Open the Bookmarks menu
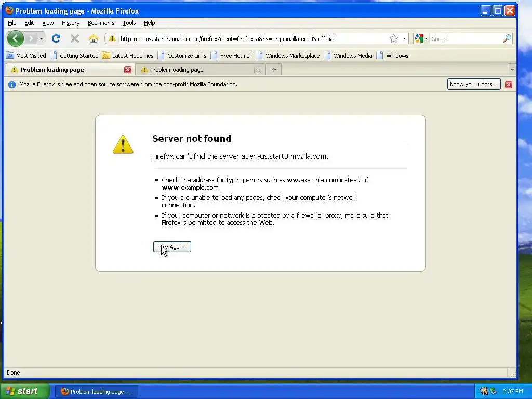 101,23
